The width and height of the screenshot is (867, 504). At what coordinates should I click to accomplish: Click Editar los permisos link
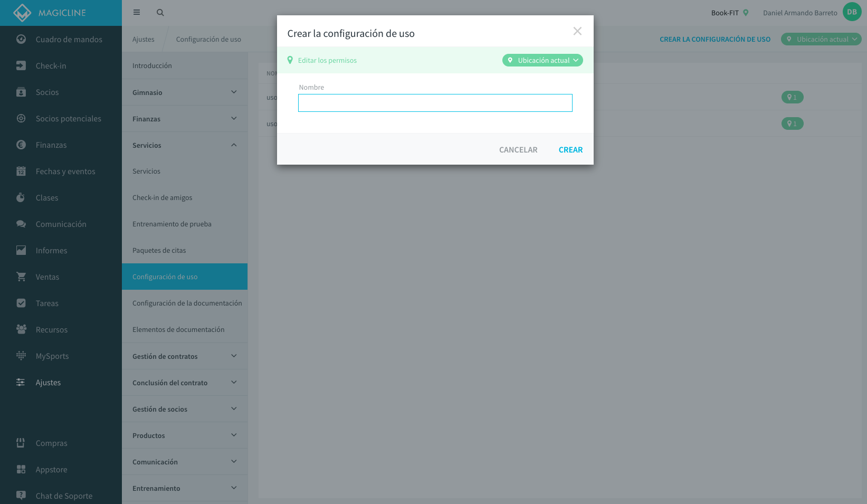[327, 60]
